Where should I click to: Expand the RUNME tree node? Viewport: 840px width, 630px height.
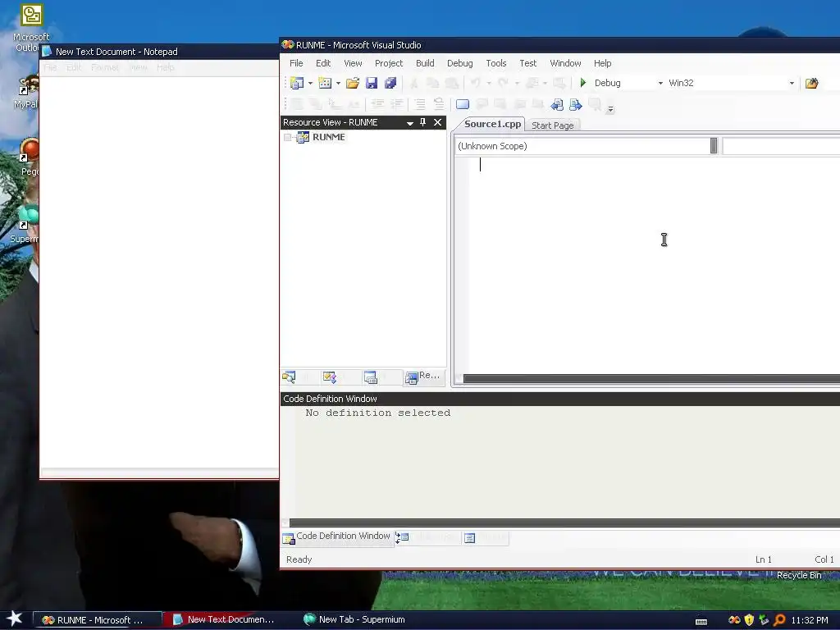[288, 138]
